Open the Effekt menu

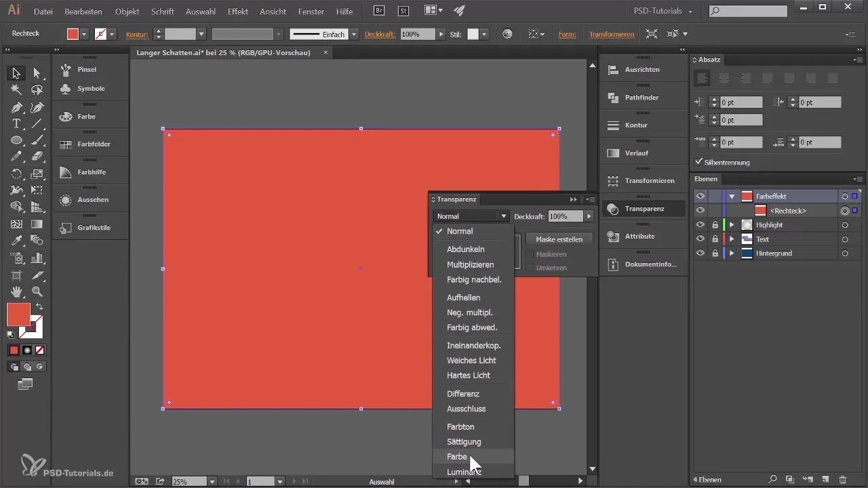pyautogui.click(x=237, y=12)
